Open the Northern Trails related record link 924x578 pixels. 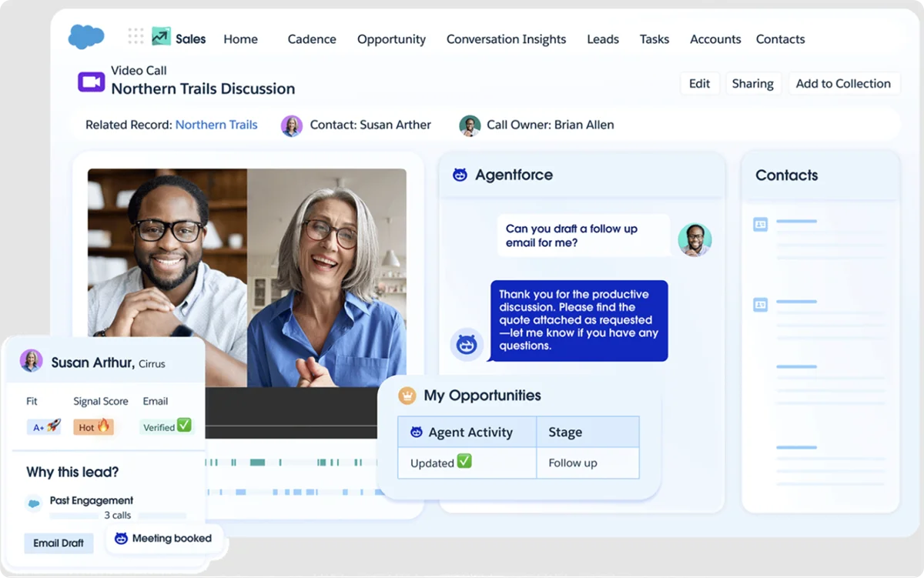[x=216, y=125]
